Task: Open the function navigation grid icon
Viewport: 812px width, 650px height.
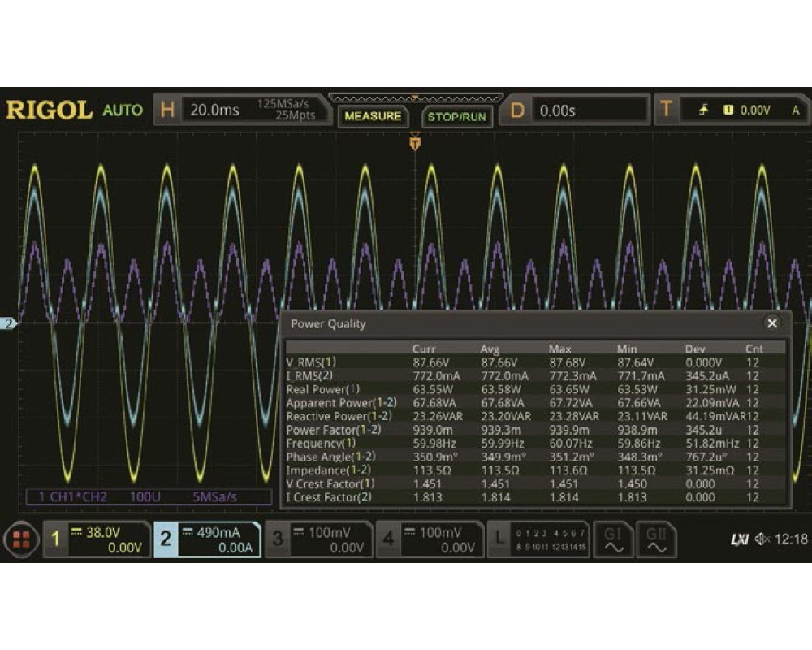Action: [20, 539]
